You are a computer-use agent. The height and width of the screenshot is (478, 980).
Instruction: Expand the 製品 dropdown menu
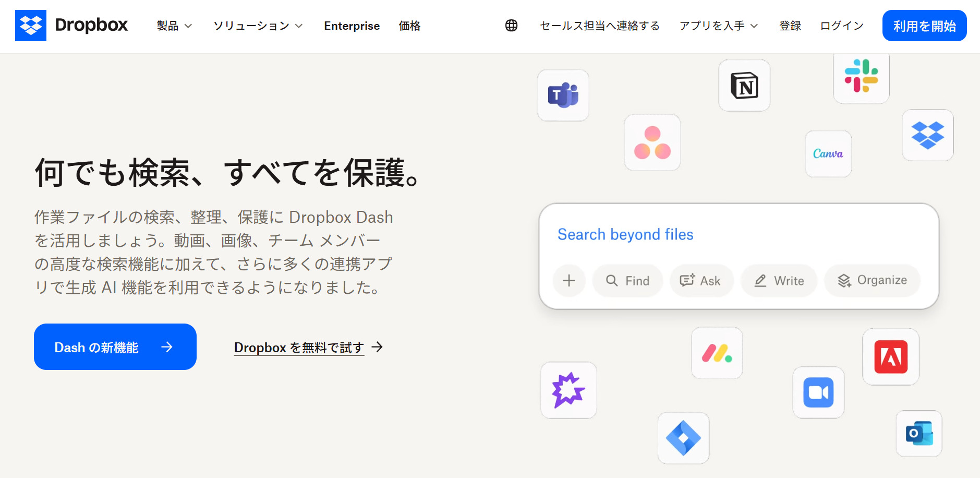tap(174, 26)
